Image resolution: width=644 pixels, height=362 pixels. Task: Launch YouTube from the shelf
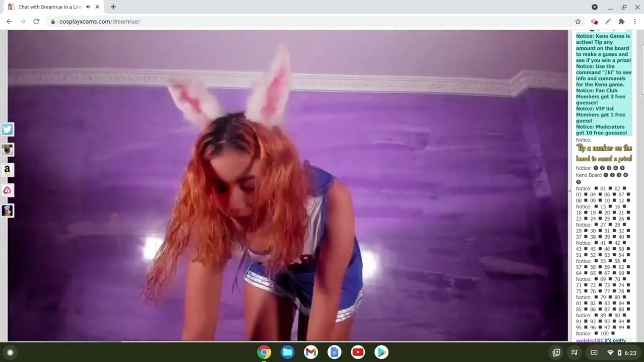pyautogui.click(x=358, y=352)
